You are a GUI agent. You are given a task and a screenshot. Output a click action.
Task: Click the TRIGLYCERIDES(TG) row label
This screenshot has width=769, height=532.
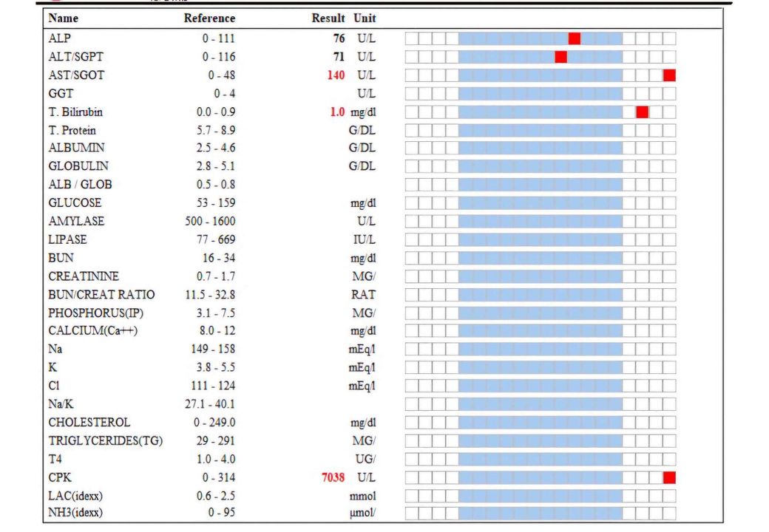click(106, 441)
